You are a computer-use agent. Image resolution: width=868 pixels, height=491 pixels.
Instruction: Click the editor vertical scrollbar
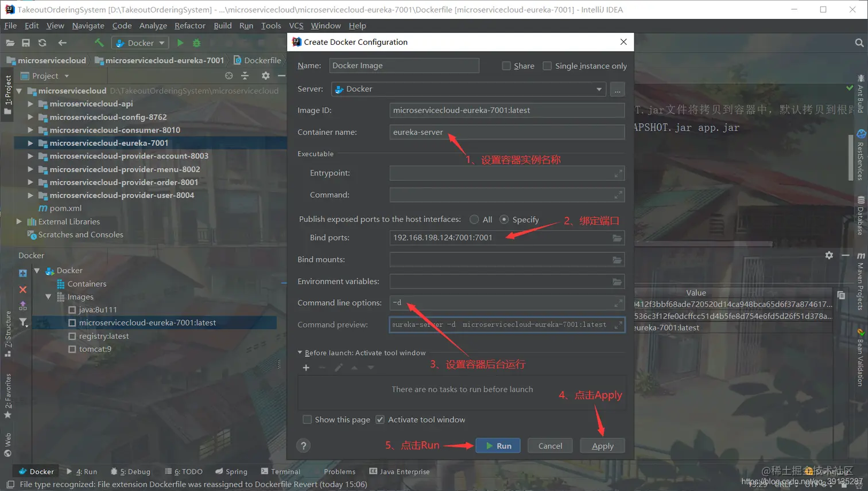coord(850,158)
